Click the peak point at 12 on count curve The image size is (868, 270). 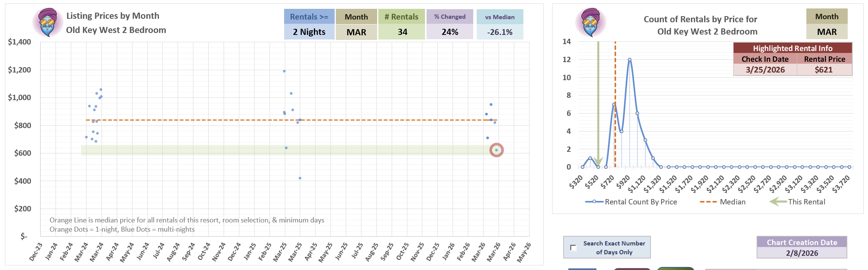(x=629, y=60)
